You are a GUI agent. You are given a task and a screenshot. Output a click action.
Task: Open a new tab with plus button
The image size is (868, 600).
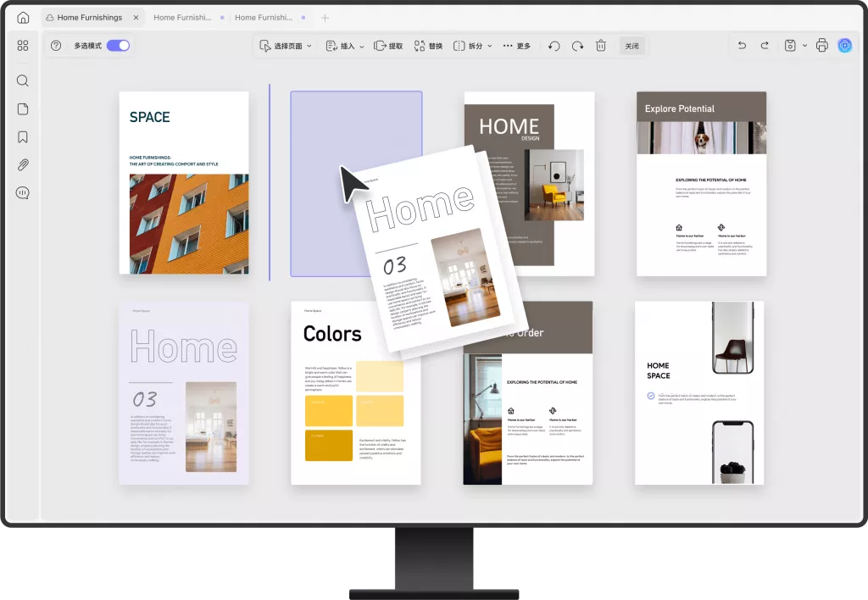point(325,18)
